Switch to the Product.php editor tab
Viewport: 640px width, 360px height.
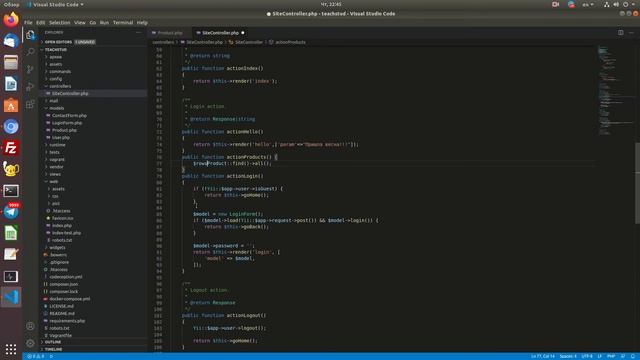point(170,33)
